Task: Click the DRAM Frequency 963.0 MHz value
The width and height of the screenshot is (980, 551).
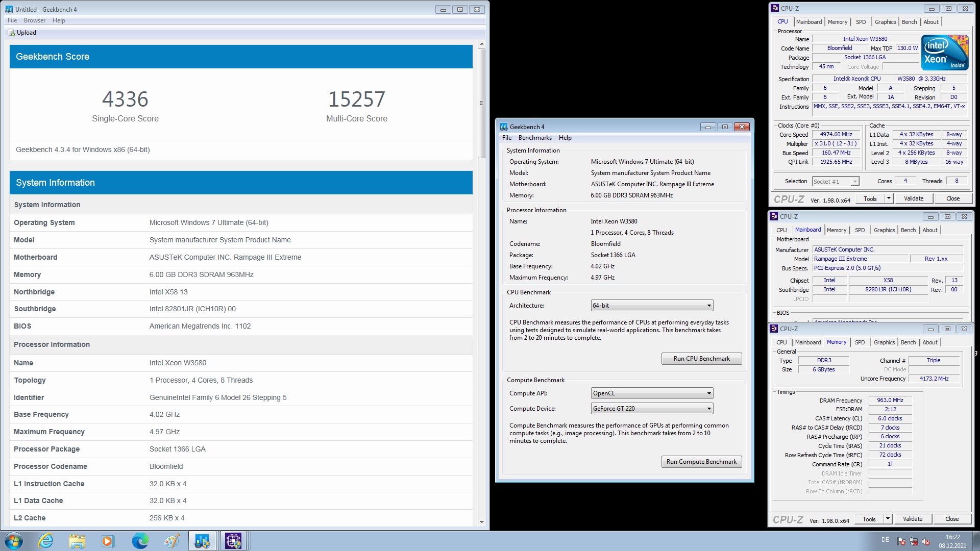Action: click(x=890, y=400)
